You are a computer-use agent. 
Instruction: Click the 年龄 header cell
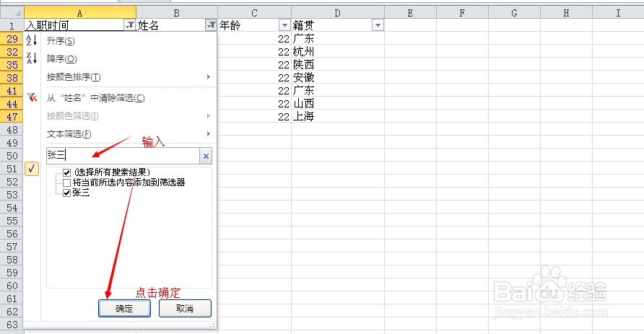click(x=254, y=25)
